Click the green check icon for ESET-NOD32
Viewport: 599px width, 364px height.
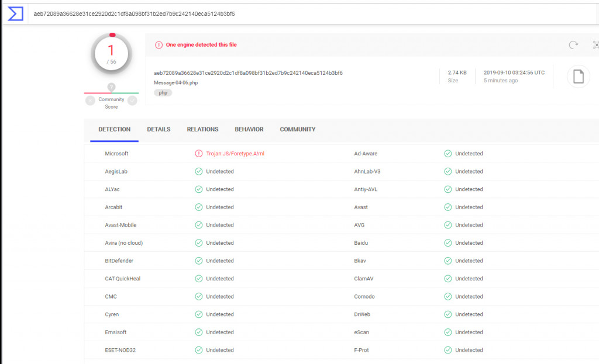pos(199,350)
